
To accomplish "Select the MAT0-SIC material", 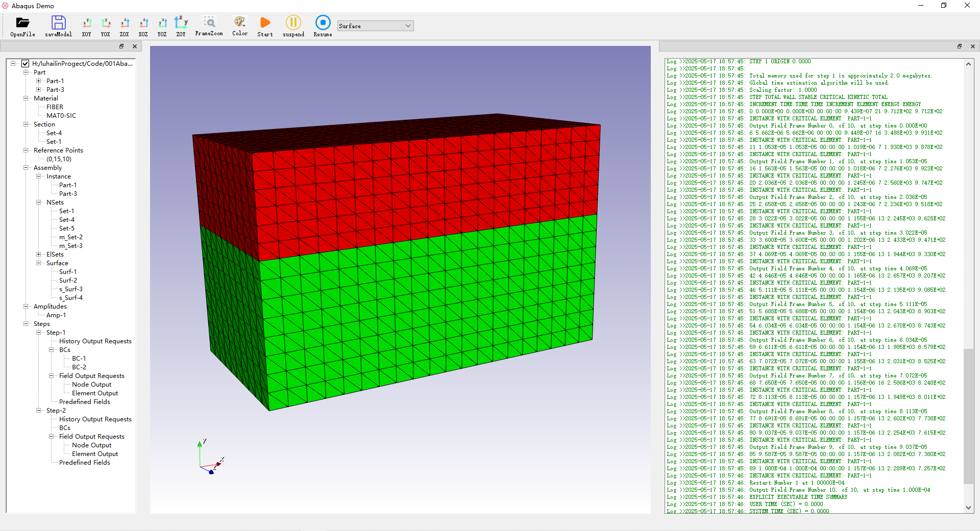I will (x=61, y=116).
